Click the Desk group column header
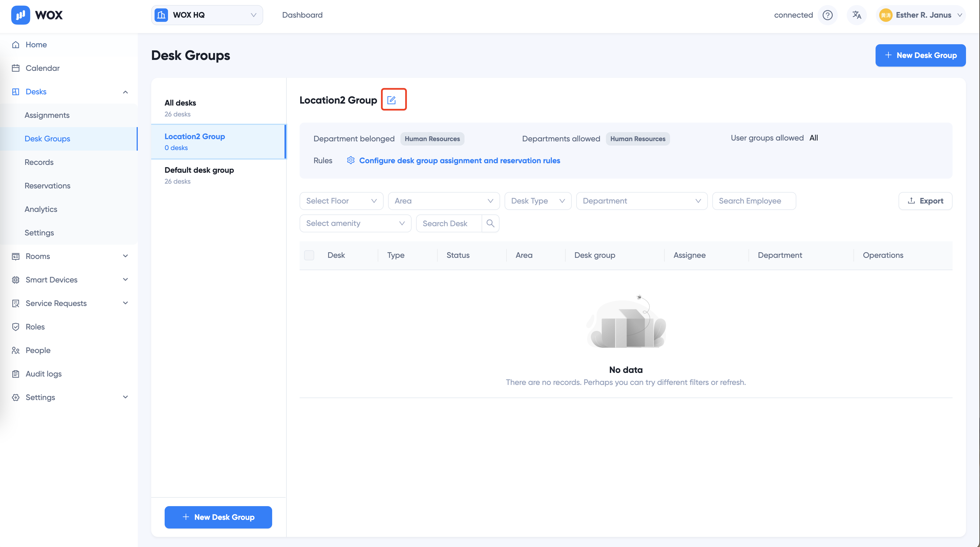 point(595,255)
